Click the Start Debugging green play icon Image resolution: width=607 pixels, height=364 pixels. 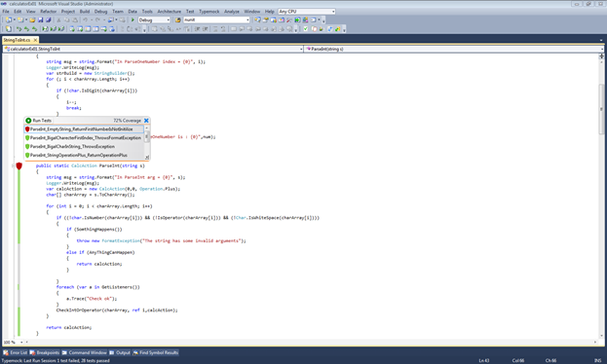coord(133,19)
